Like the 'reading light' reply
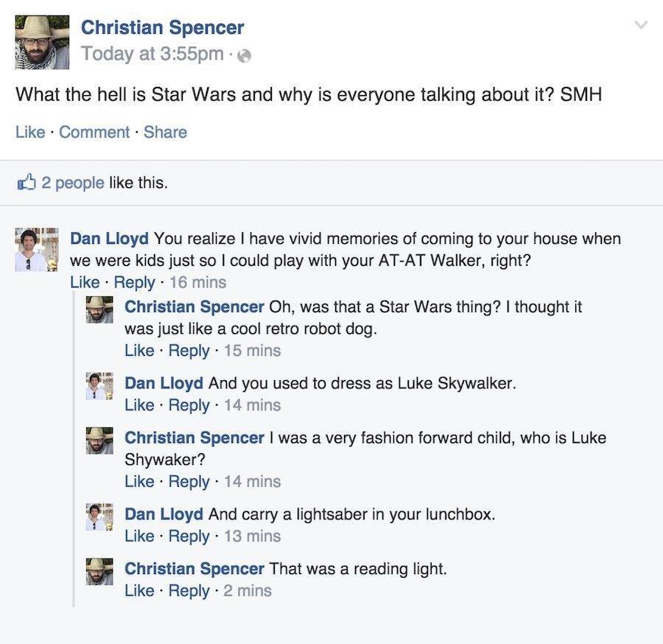 coord(139,591)
